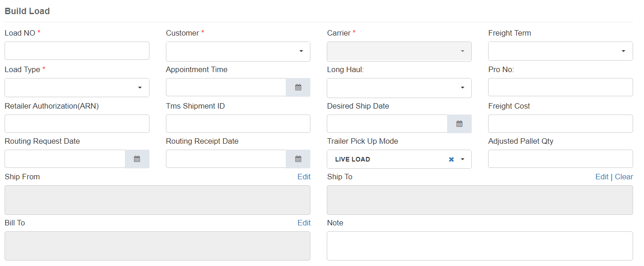The height and width of the screenshot is (266, 644).
Task: Focus the Freight Cost input field
Action: click(x=560, y=124)
